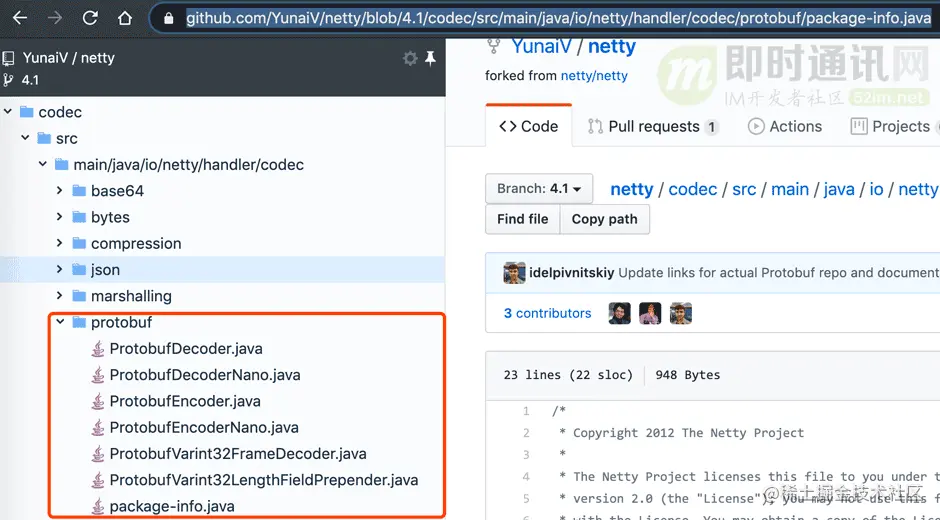Open the netty repository name link
940x520 pixels.
pos(611,47)
